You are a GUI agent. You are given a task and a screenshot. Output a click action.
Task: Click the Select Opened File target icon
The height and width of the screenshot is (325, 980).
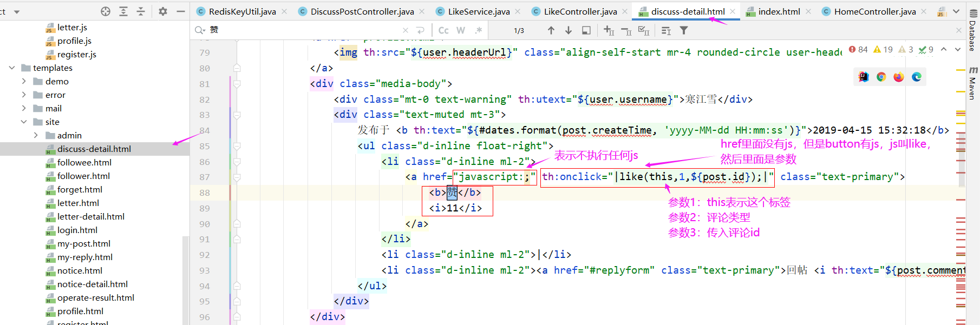[106, 11]
